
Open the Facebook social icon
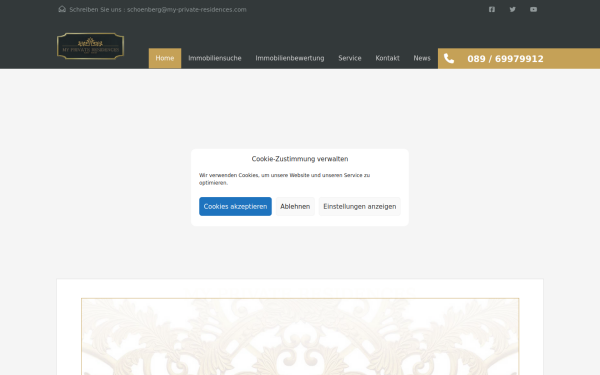(492, 9)
